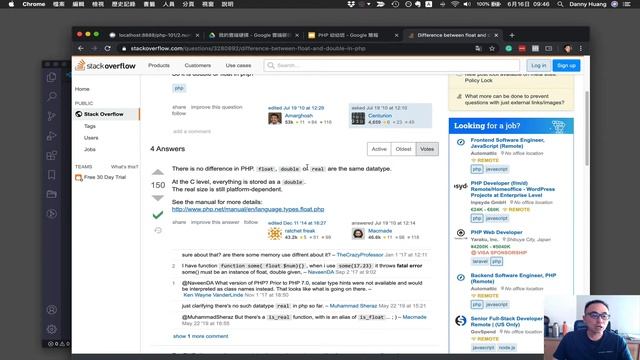The height and width of the screenshot is (360, 640).
Task: Open Users in left sidebar
Action: point(91,138)
